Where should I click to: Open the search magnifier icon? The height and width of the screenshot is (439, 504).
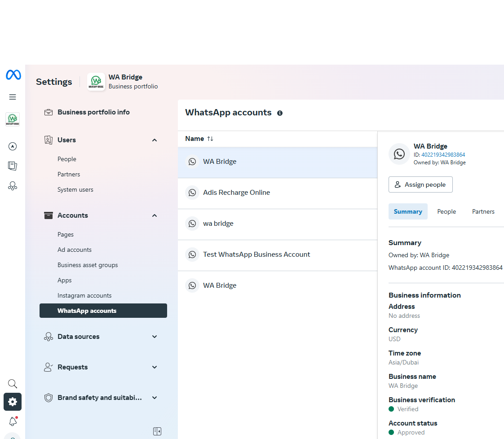(x=13, y=384)
